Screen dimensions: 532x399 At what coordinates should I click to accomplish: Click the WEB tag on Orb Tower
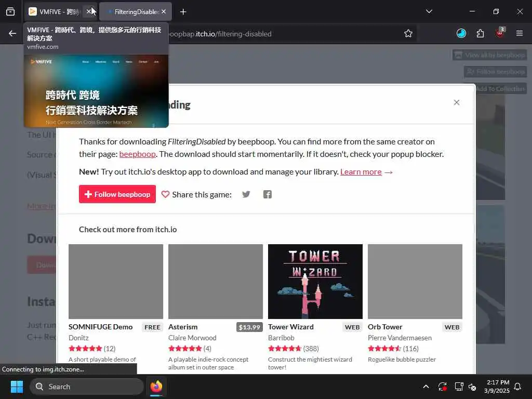452,327
